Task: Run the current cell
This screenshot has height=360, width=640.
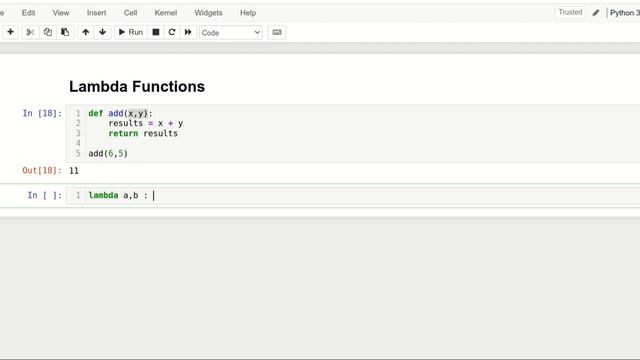Action: 131,32
